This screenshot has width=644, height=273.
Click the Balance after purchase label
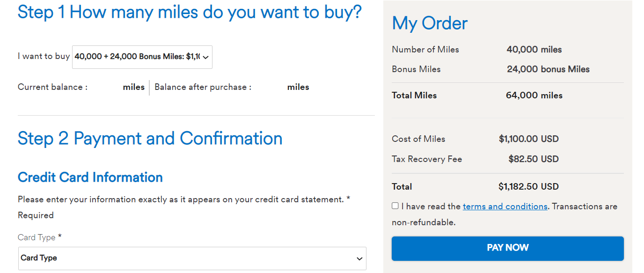[x=203, y=87]
